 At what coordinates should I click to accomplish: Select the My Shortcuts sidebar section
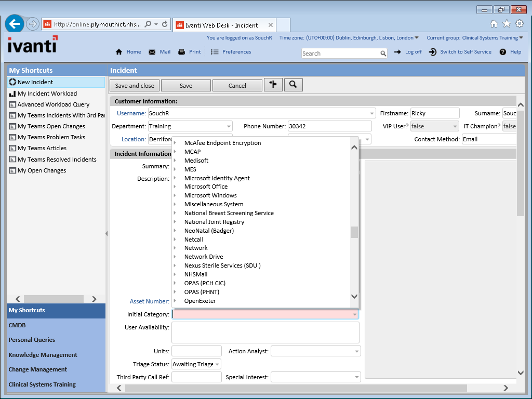point(56,311)
